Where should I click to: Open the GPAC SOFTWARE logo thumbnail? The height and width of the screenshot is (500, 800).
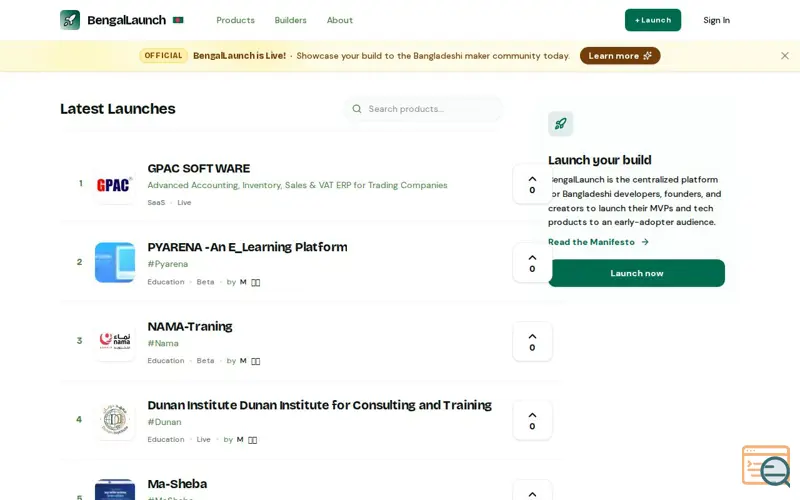pos(115,184)
